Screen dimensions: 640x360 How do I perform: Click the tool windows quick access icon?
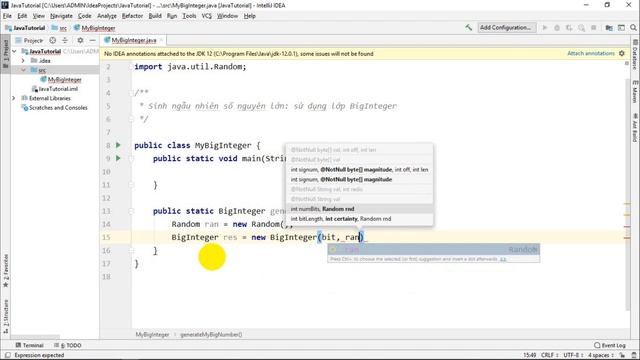tap(7, 356)
